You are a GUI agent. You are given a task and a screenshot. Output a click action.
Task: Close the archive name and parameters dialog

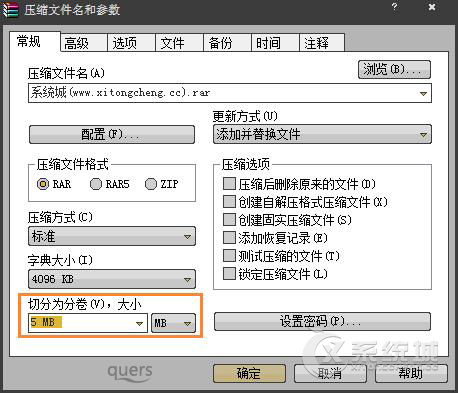click(x=432, y=7)
